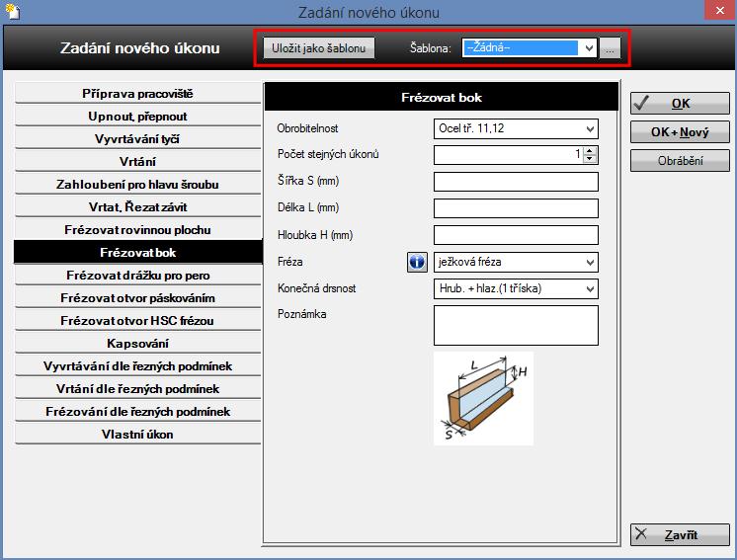Image resolution: width=737 pixels, height=560 pixels.
Task: Switch to Vrtání operation
Action: (137, 162)
